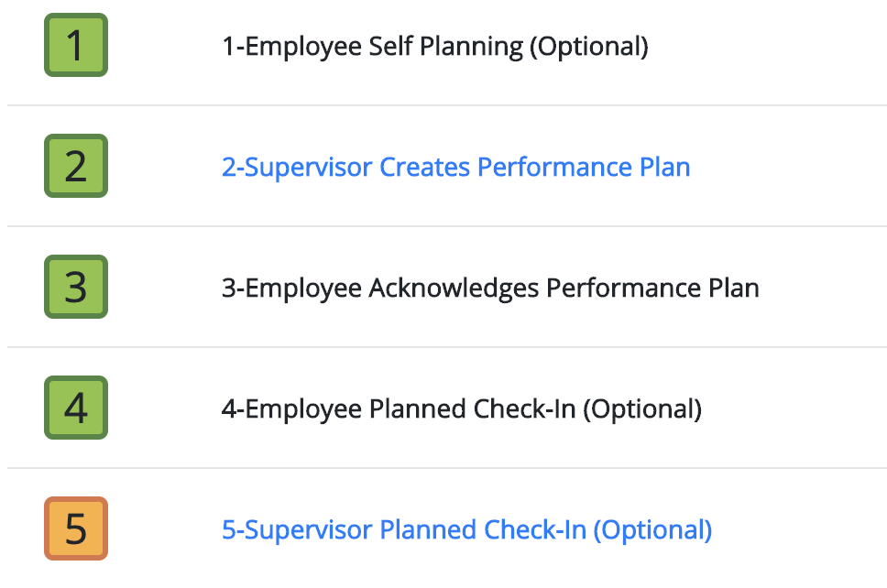Viewport: 887px width, 588px height.
Task: Click the green step 1 badge
Action: click(x=76, y=45)
